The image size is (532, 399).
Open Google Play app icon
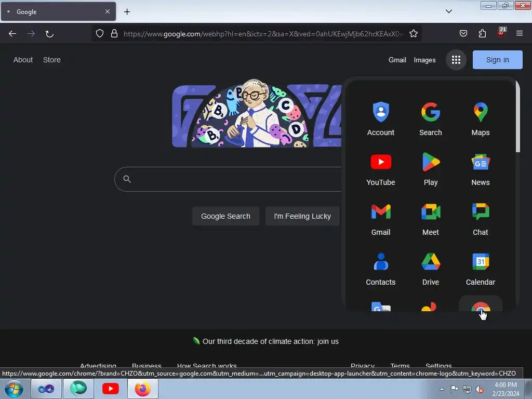pyautogui.click(x=431, y=169)
